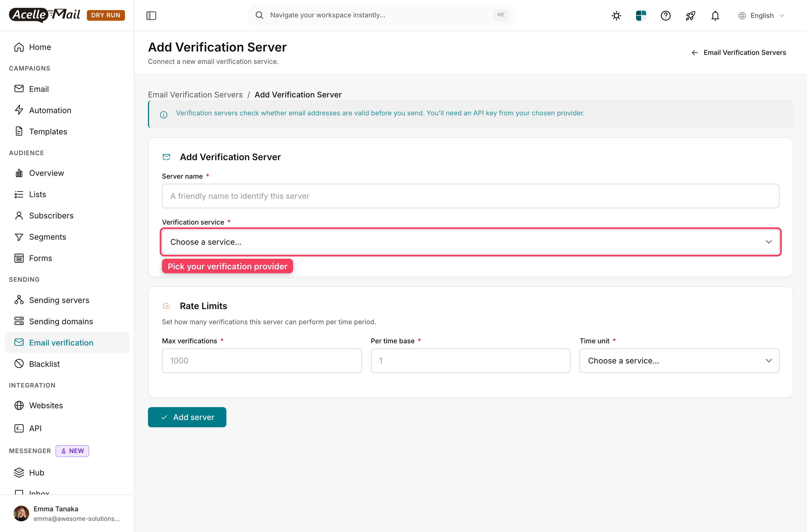
Task: Click the Subscribers person icon
Action: (x=19, y=215)
